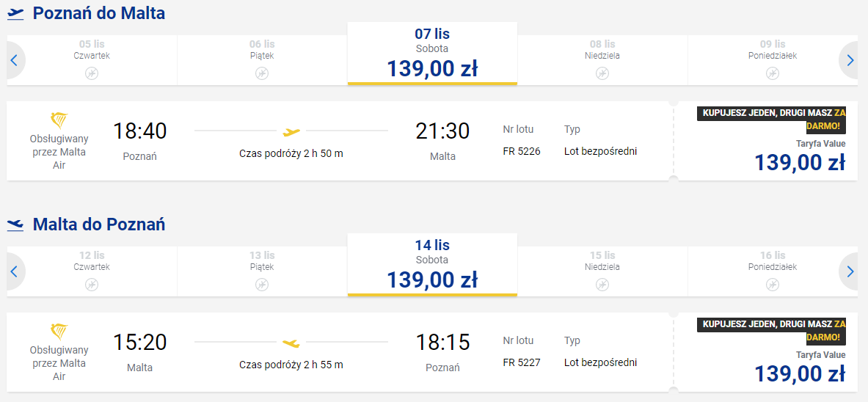868x402 pixels.
Task: Click the departing plane icon beside Poznań do Malta
Action: pos(15,14)
